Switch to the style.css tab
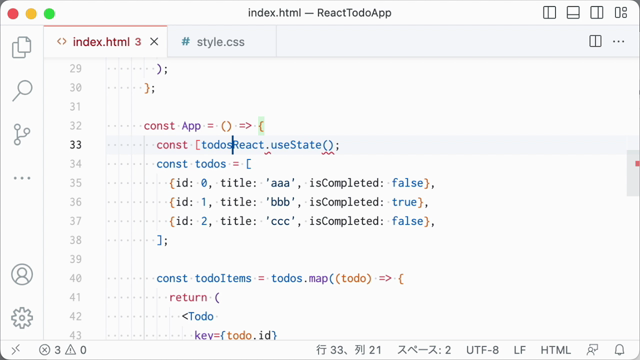 pyautogui.click(x=213, y=42)
